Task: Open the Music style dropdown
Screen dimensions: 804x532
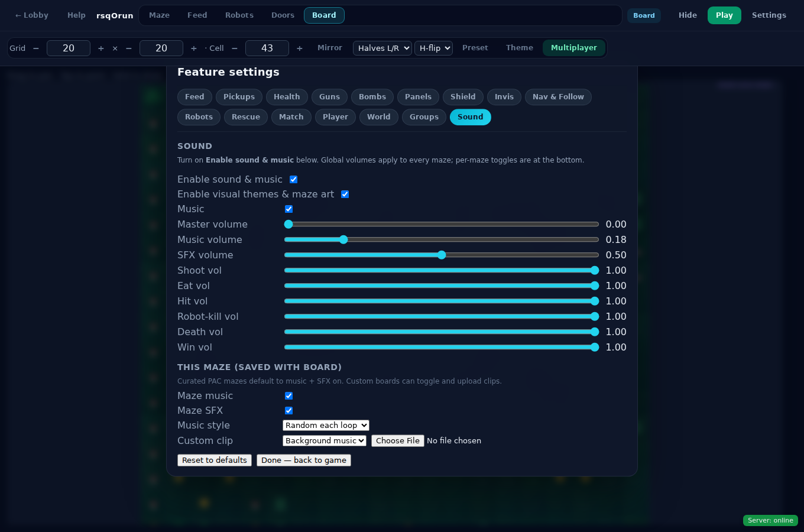Action: pos(326,425)
